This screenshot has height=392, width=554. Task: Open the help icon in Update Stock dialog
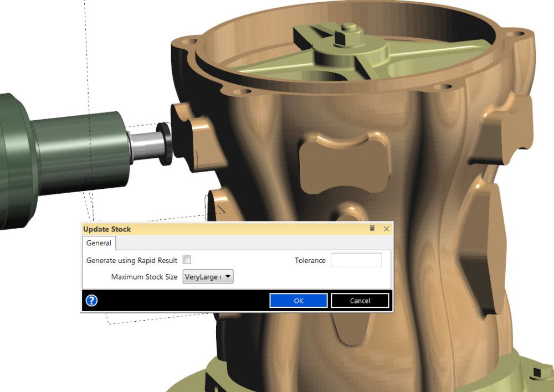(92, 301)
